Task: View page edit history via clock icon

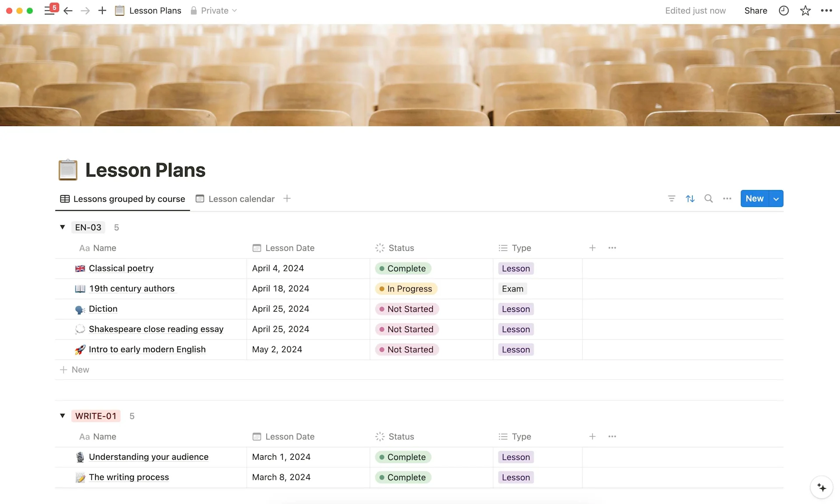Action: (x=784, y=10)
